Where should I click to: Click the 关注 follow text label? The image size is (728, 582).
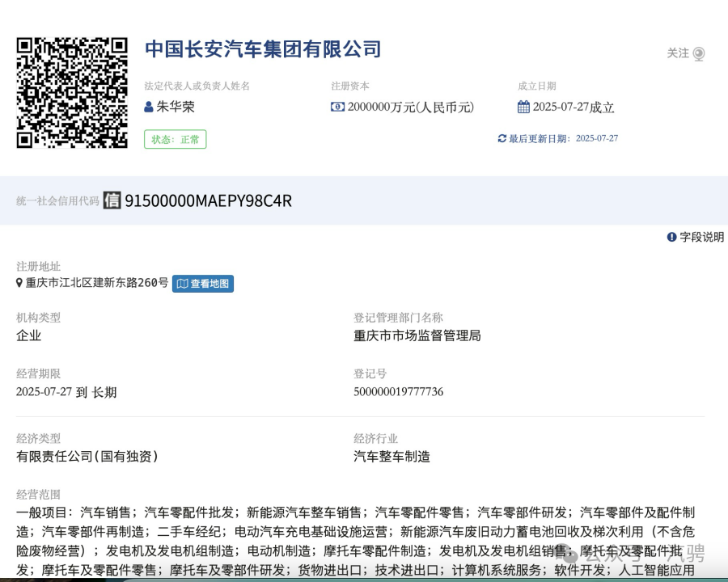point(678,53)
